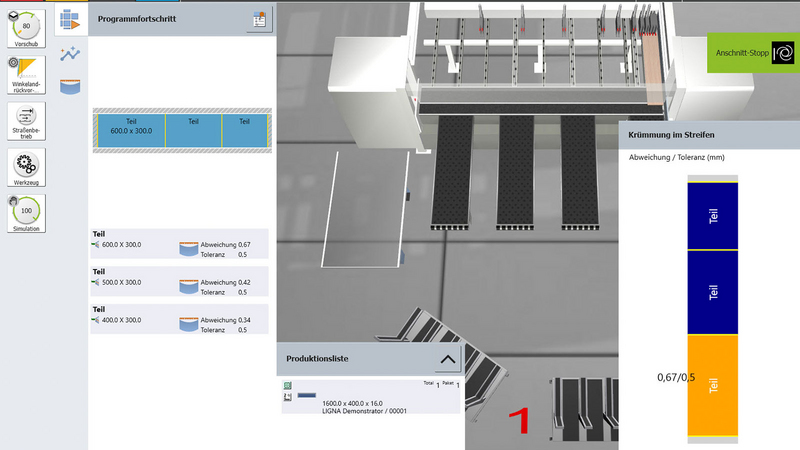This screenshot has height=450, width=800.
Task: Click the Winkelandrückvorrichtung button
Action: coord(26,72)
